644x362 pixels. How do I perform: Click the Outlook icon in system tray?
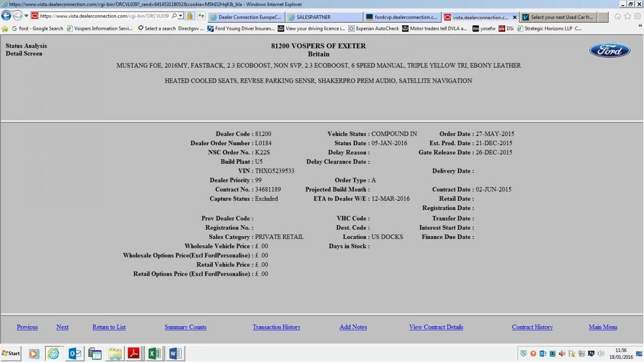(542, 354)
